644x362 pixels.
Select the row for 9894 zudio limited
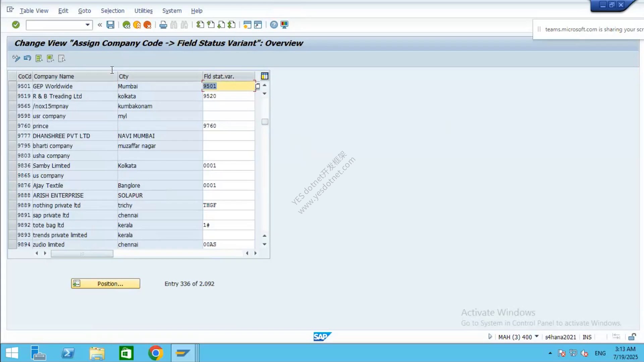(12, 245)
